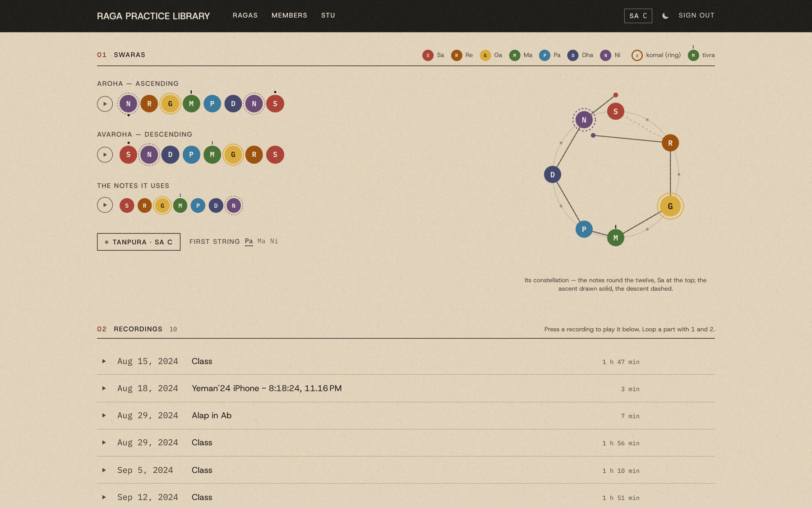Open the STU menu item
Viewport: 812px width, 508px height.
[x=328, y=15]
